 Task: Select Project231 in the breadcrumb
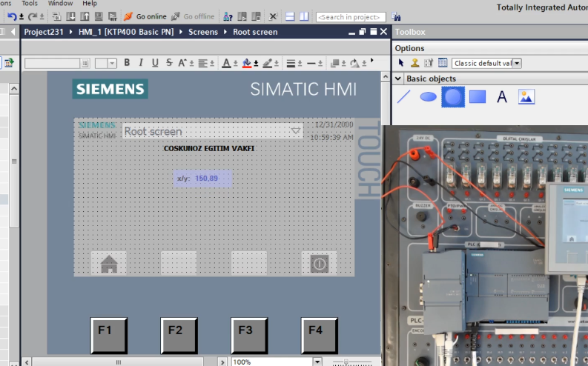click(x=44, y=32)
